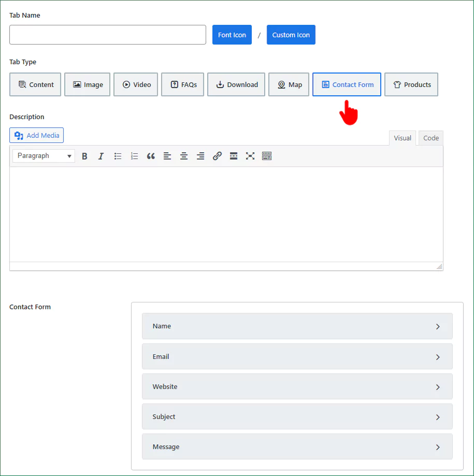Select the Video tab type

(136, 84)
